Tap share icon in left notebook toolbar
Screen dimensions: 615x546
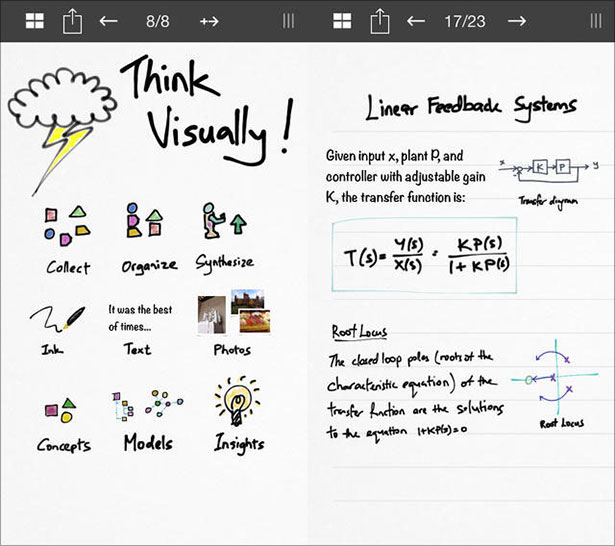(x=72, y=20)
